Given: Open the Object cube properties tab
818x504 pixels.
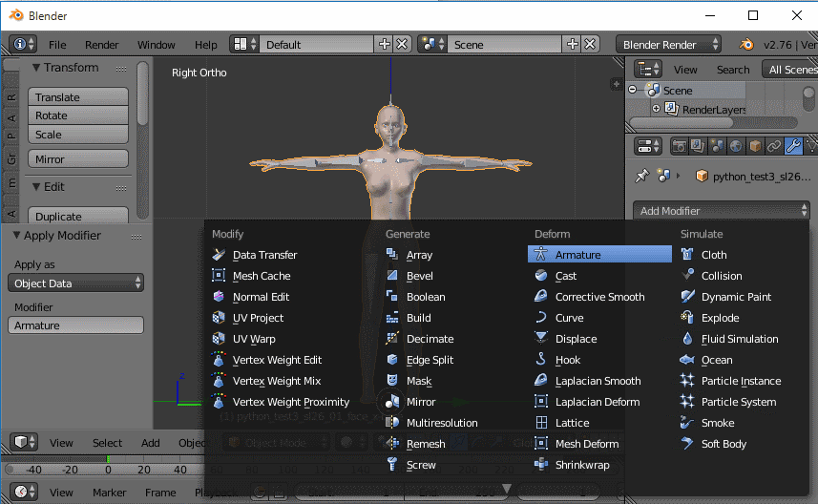Looking at the screenshot, I should coord(755,146).
